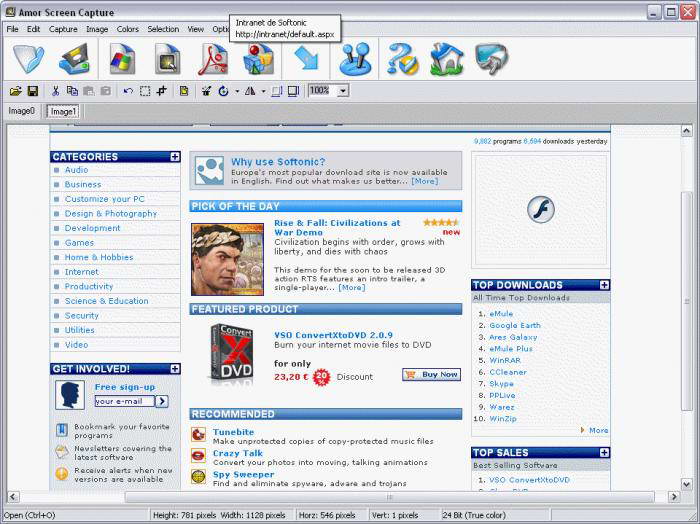Click the ConvertXtoDVD box product image
The width and height of the screenshot is (700, 524).
(232, 355)
